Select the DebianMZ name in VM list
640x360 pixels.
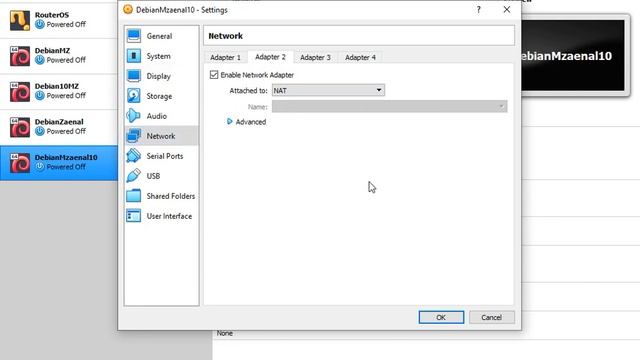point(52,51)
